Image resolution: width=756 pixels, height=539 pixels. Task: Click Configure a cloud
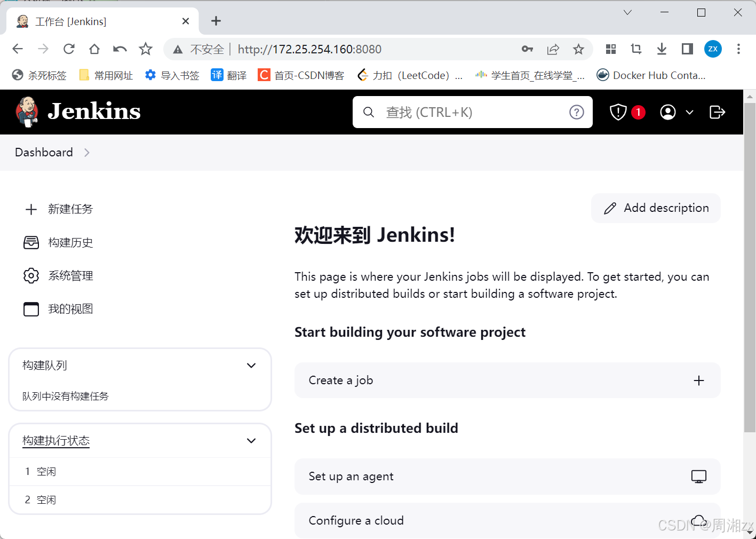point(507,520)
